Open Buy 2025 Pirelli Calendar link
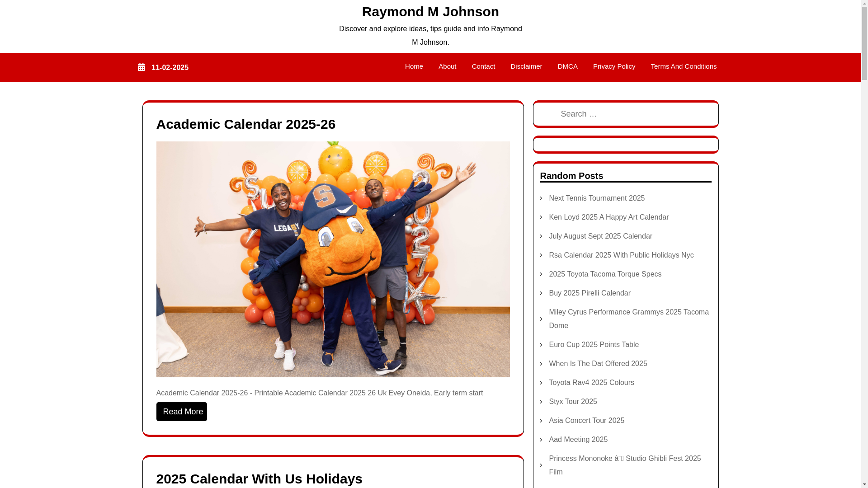This screenshot has height=488, width=868. [x=590, y=293]
